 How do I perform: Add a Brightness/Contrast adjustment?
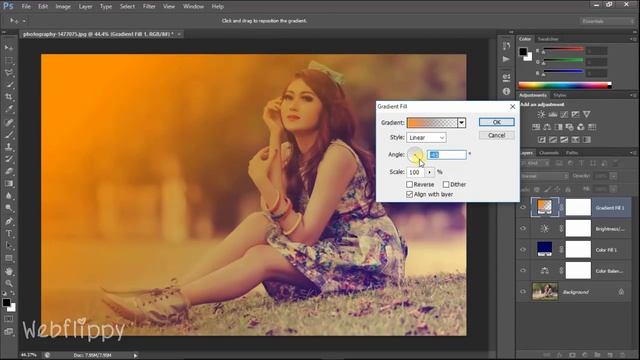click(x=541, y=115)
